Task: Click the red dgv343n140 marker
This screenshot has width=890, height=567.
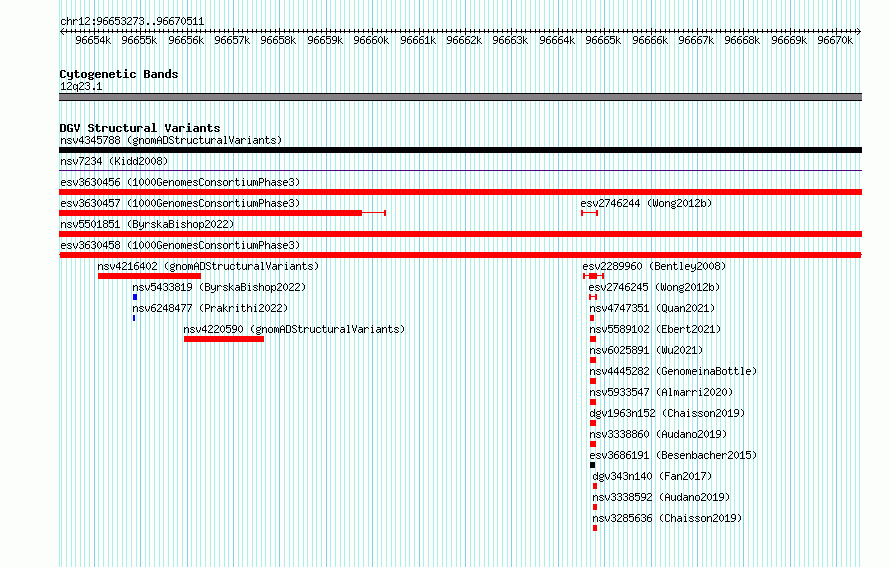Action: point(595,486)
